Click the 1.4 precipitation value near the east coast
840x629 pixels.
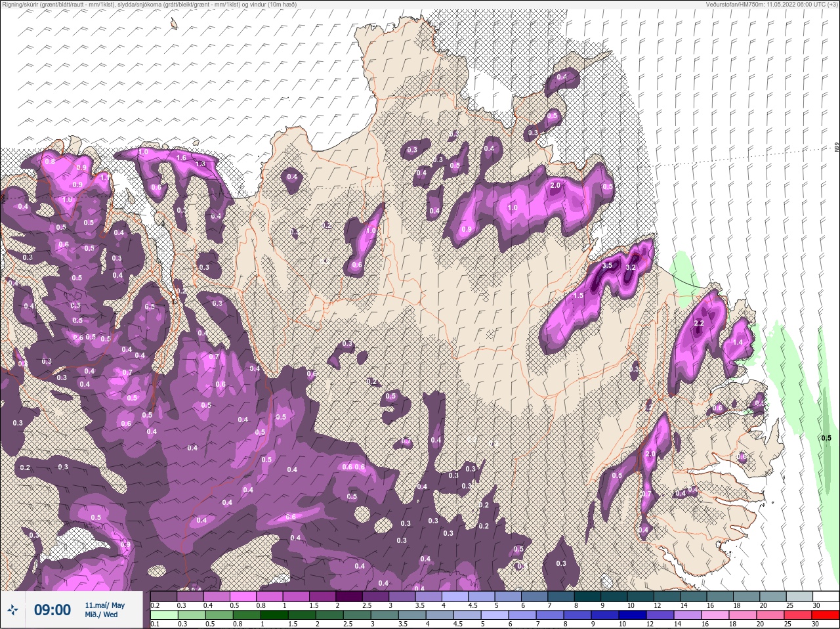738,343
